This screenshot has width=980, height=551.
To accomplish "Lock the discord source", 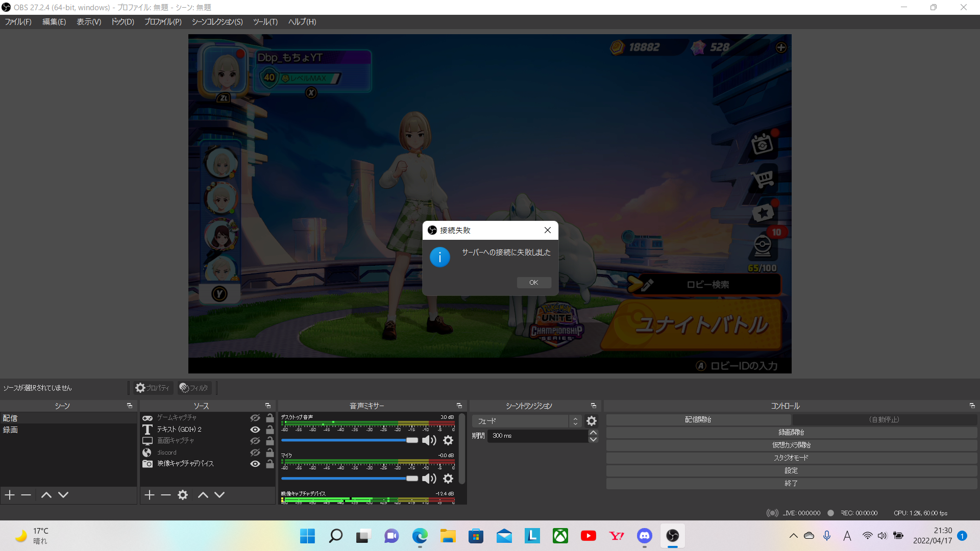I will [x=270, y=453].
